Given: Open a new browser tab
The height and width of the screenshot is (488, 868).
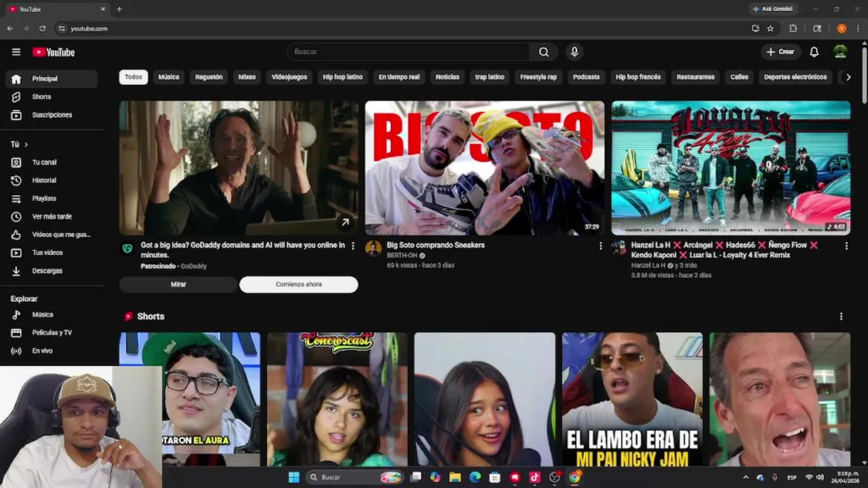Looking at the screenshot, I should tap(119, 9).
